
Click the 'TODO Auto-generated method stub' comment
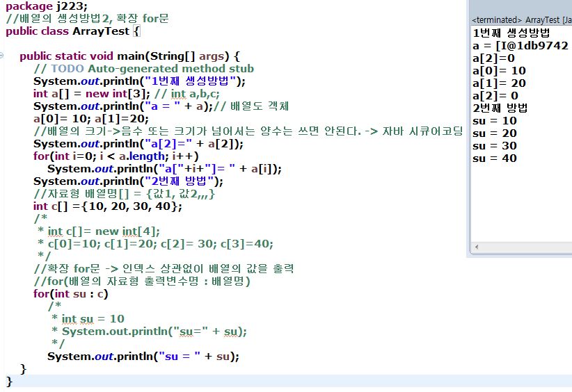pyautogui.click(x=144, y=69)
